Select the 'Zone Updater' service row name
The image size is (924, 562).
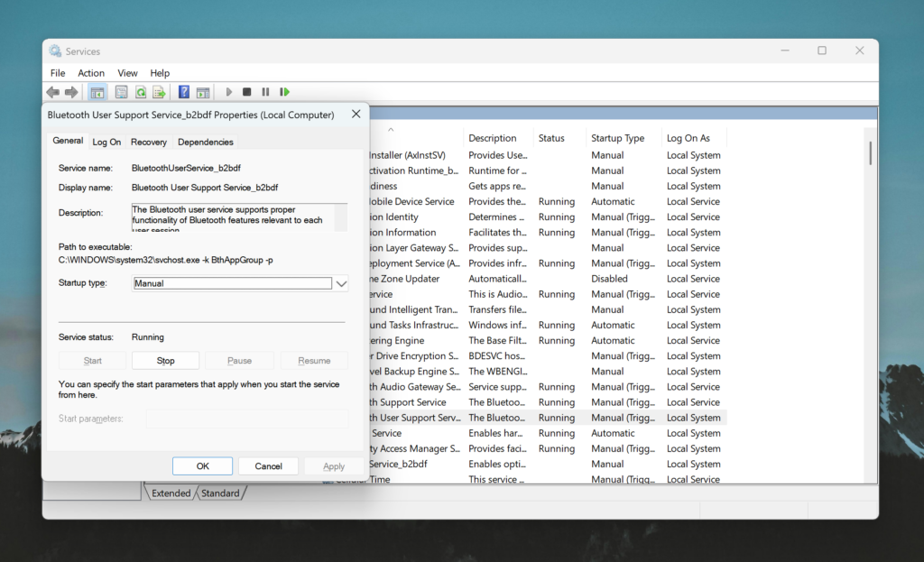coord(405,279)
